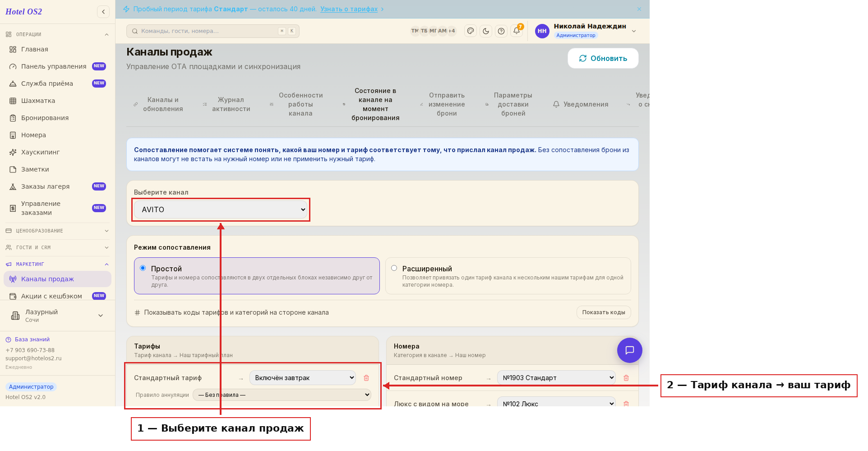Open the +4 online users avatar group

(x=452, y=31)
